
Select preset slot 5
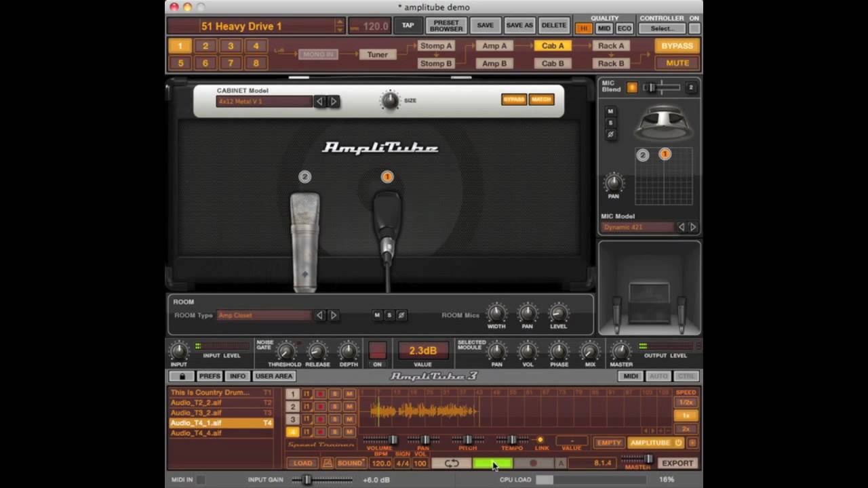180,63
